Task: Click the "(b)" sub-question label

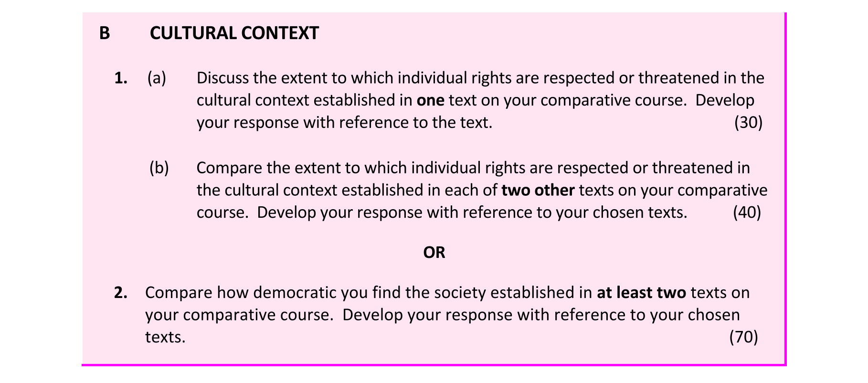Action: pos(159,168)
